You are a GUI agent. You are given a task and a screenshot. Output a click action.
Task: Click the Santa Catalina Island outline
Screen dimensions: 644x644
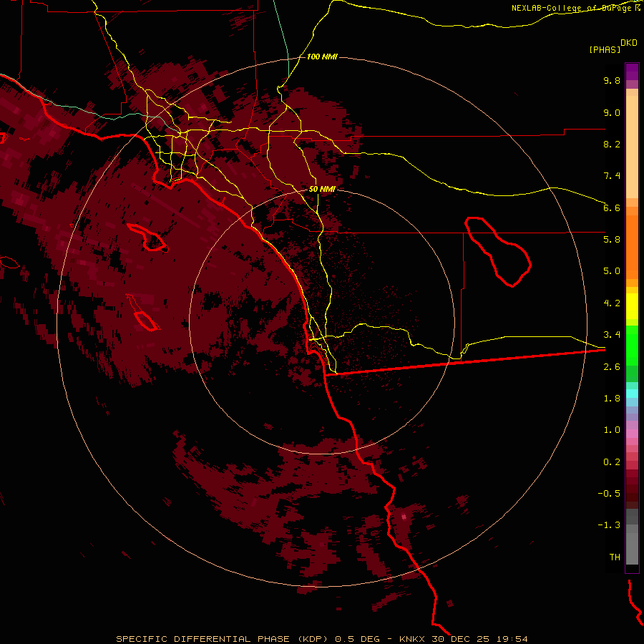147,237
